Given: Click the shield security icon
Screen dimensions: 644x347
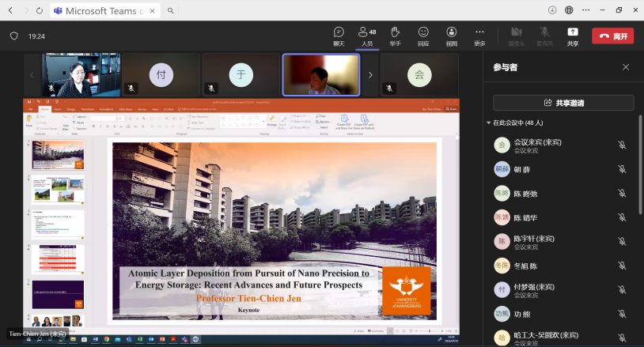Looking at the screenshot, I should point(13,36).
